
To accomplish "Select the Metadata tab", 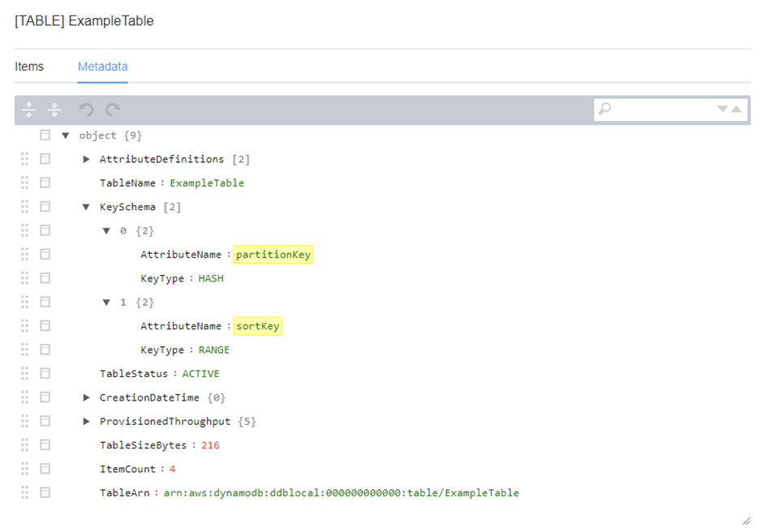I will (103, 66).
